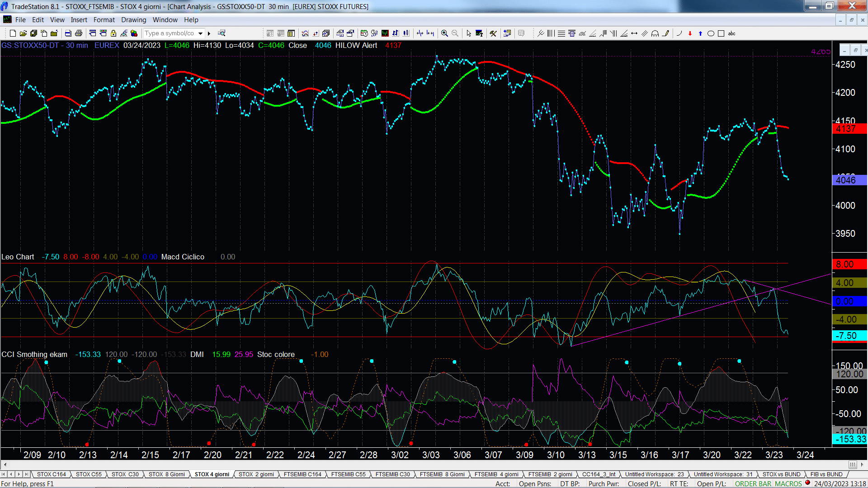Click horizontal scrollbar right arrow
The width and height of the screenshot is (868, 488).
862,465
